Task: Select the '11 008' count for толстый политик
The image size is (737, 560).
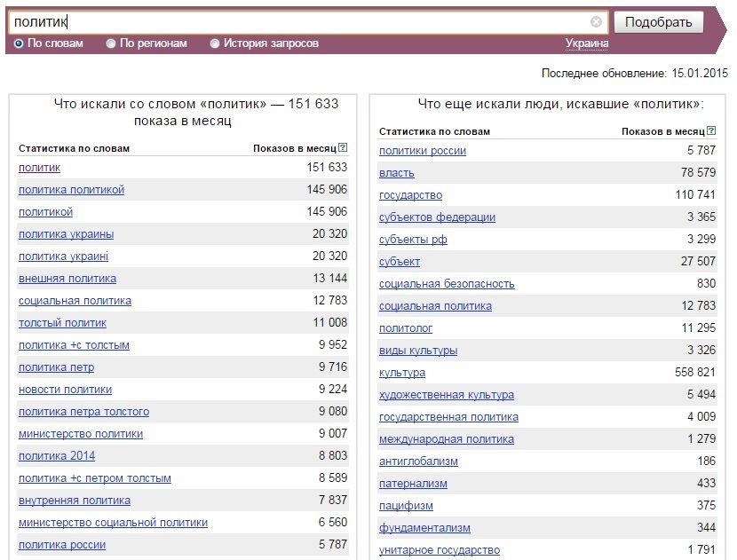Action: (330, 322)
